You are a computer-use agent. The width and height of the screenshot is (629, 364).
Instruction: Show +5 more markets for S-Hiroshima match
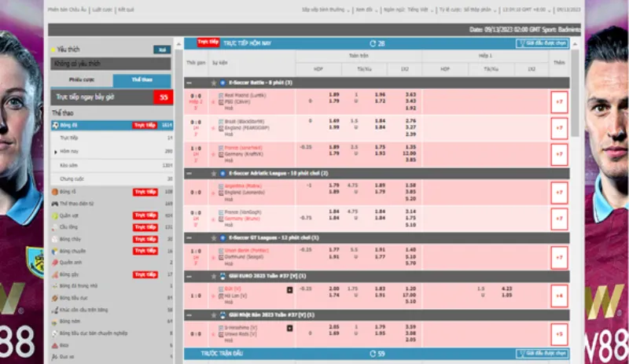[559, 334]
